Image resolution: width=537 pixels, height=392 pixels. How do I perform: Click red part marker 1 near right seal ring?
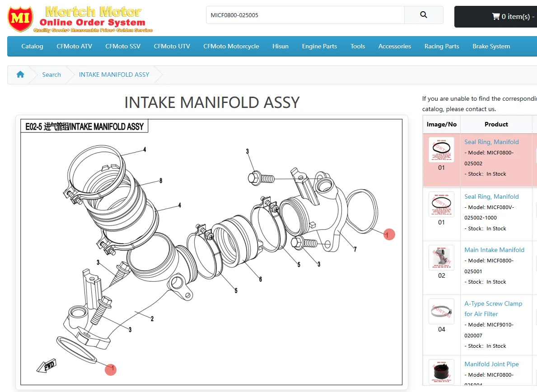[389, 234]
